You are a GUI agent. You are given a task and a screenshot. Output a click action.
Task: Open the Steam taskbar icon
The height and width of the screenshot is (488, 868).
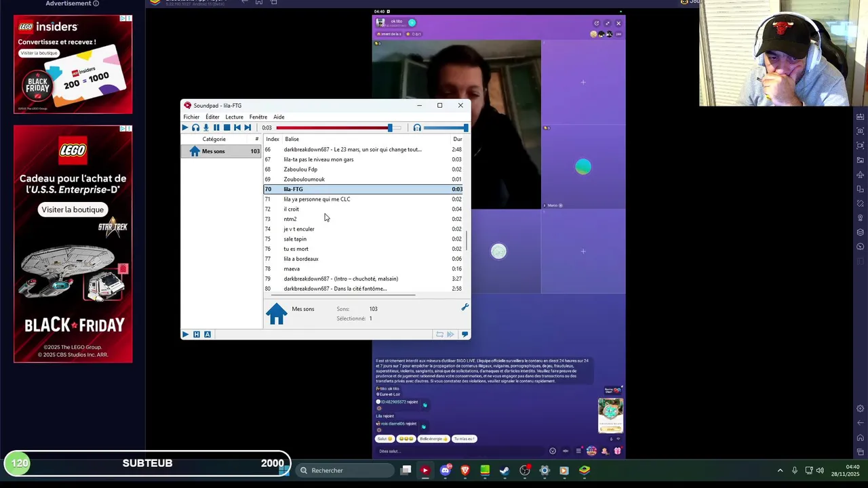505,470
